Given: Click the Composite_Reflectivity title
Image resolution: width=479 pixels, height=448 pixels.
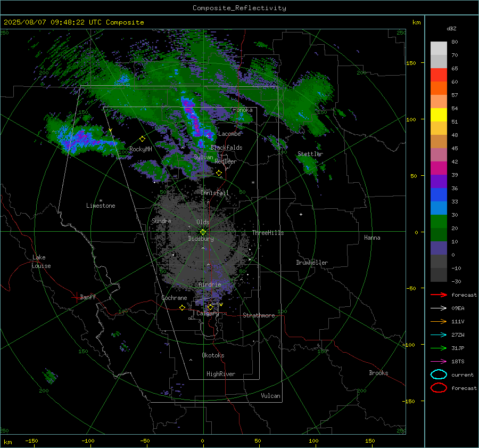Looking at the screenshot, I should [240, 8].
